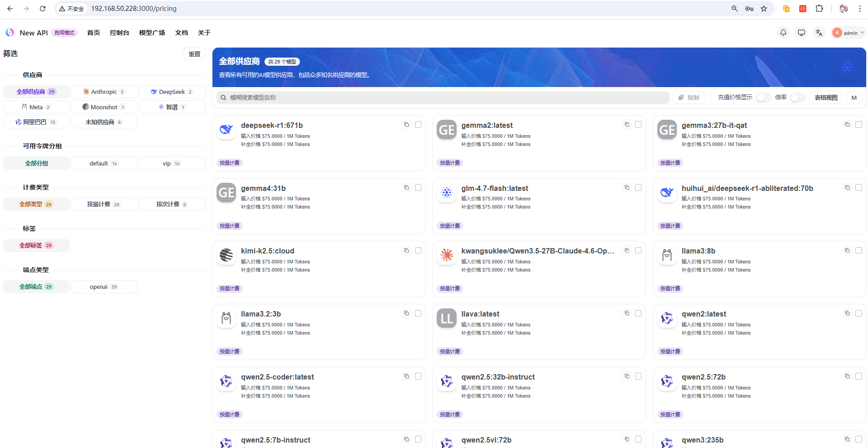868x448 pixels.
Task: Enable the ratio (倍率) switch
Action: pos(797,97)
